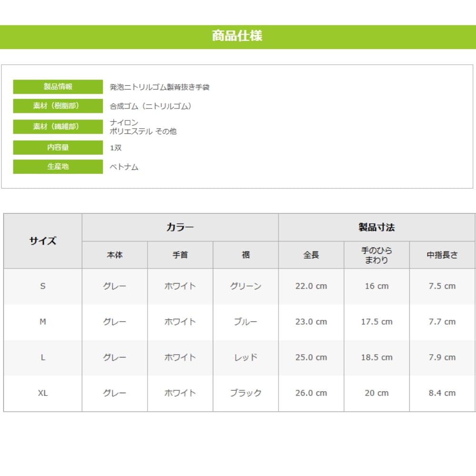The width and height of the screenshot is (476, 476).
Task: Click the 素材（繊維部） label
Action: click(x=58, y=127)
